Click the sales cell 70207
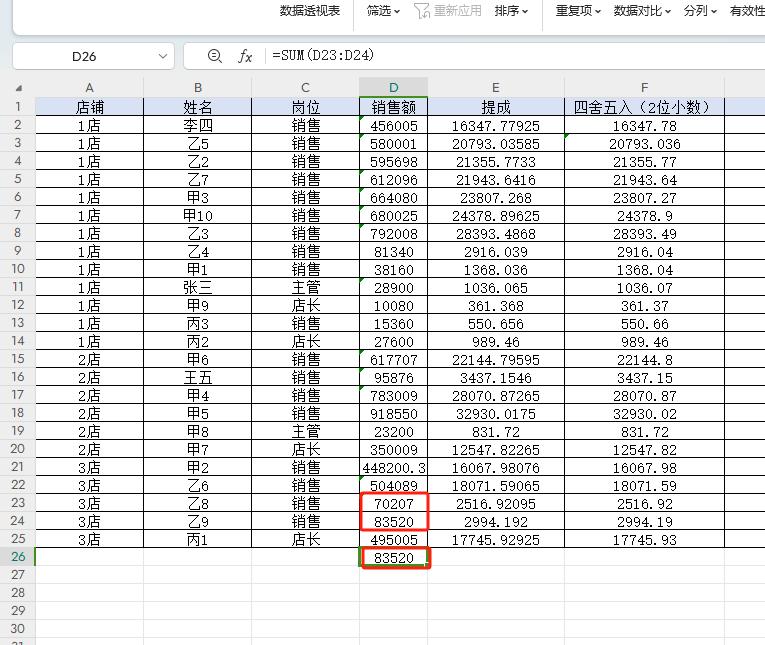This screenshot has width=765, height=645. point(394,504)
